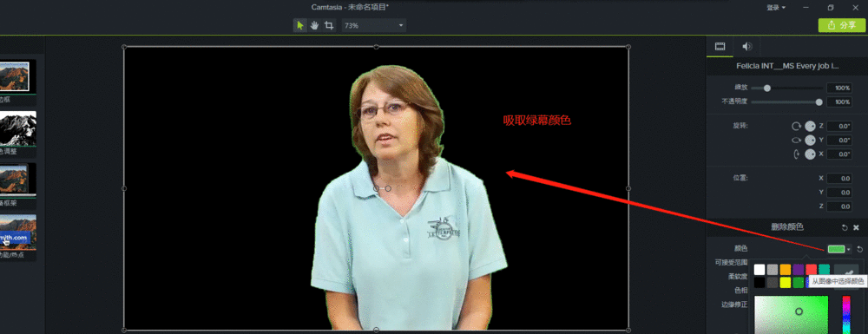868x334 pixels.
Task: Pick the green palette swatch
Action: click(x=799, y=283)
